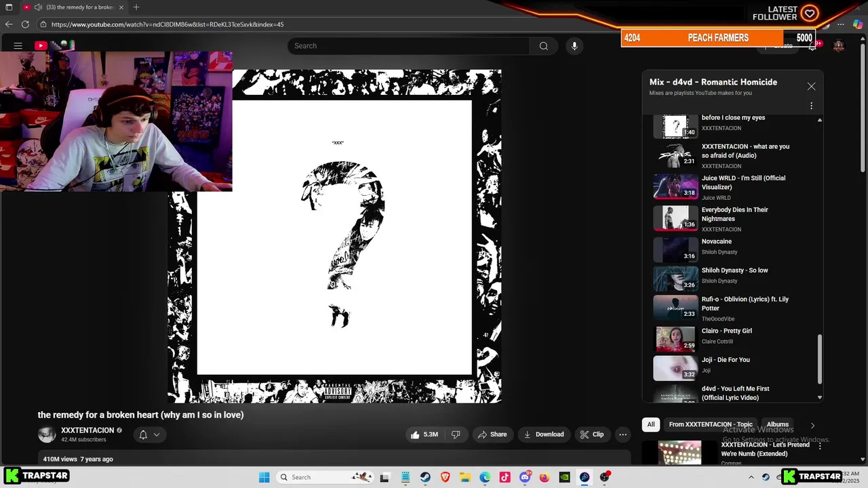Open Microsoft Edge from taskbar

coord(485,477)
